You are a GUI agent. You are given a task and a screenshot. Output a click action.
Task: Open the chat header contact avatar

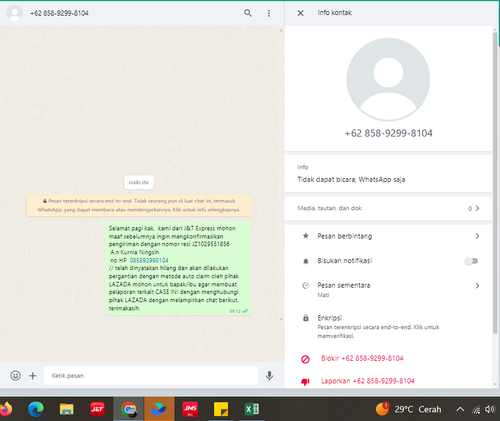point(15,13)
